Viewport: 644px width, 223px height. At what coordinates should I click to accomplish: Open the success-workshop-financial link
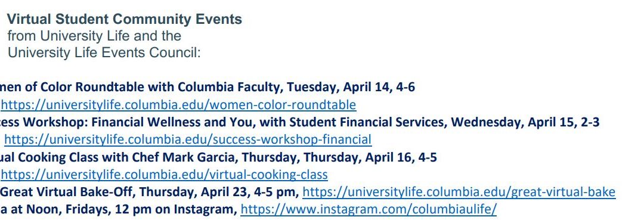coord(188,140)
